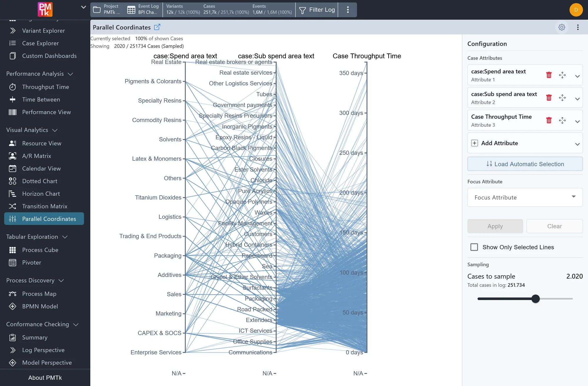Enable Show Only Selected Lines checkbox
The width and height of the screenshot is (588, 386).
coord(474,247)
